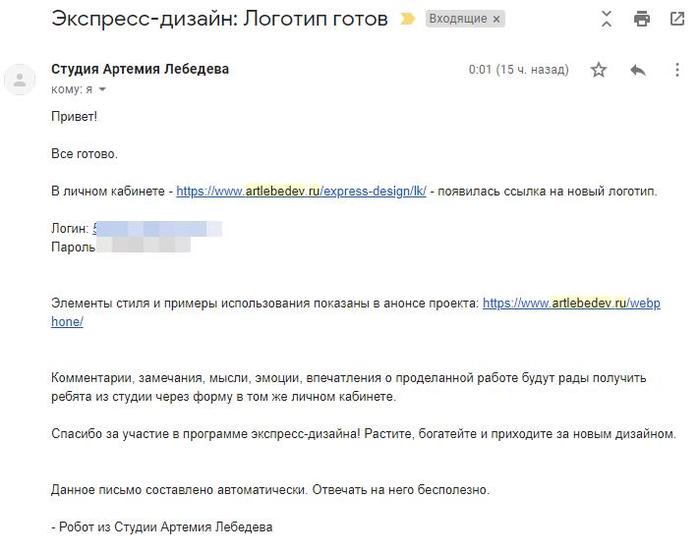Screen dimensions: 700x553
Task: Open the three-dot more options menu
Action: (675, 70)
